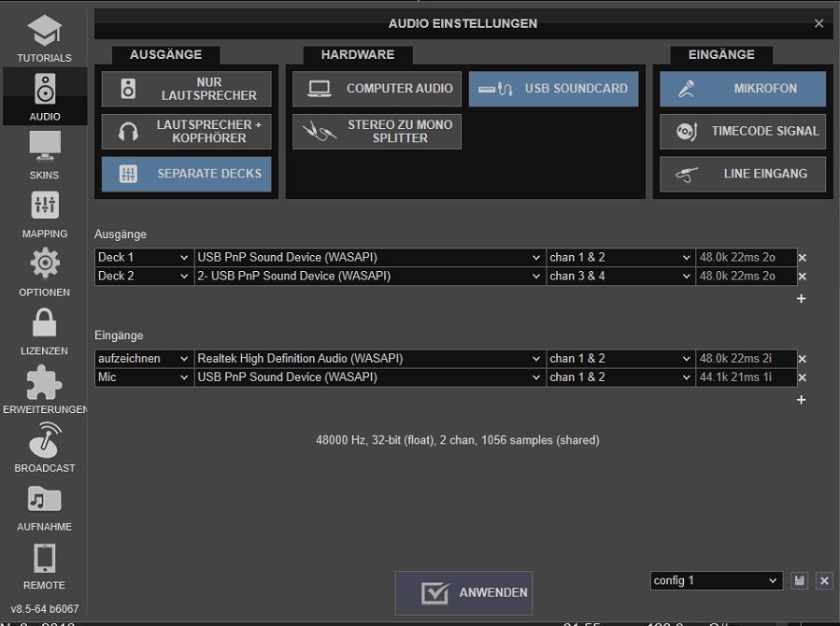Image resolution: width=840 pixels, height=626 pixels.
Task: Open Realtek High Definition Audio dropdown
Action: coord(370,359)
